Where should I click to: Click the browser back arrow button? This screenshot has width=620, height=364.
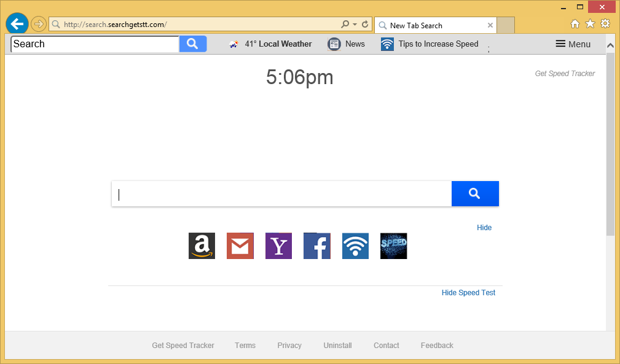(x=17, y=24)
